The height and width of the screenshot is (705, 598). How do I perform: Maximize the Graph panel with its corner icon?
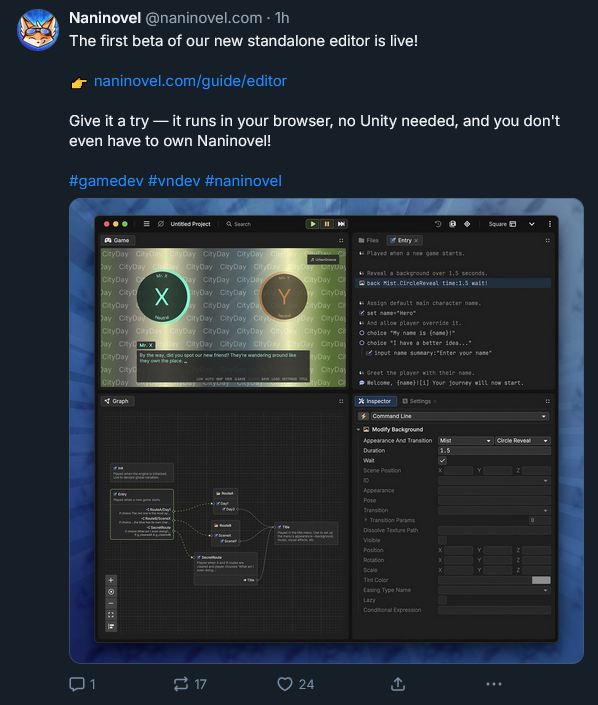coord(341,401)
